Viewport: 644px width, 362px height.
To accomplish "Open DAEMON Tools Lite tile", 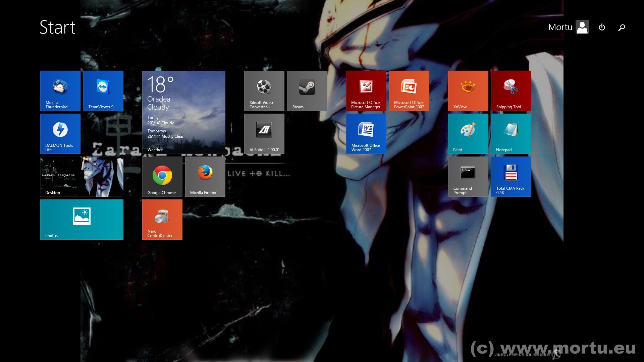I will click(60, 133).
